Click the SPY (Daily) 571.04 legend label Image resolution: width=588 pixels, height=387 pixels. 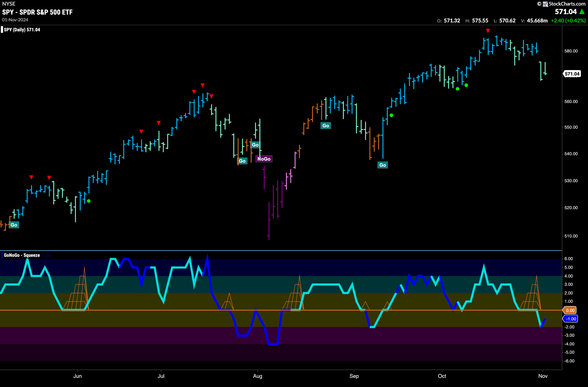point(22,30)
